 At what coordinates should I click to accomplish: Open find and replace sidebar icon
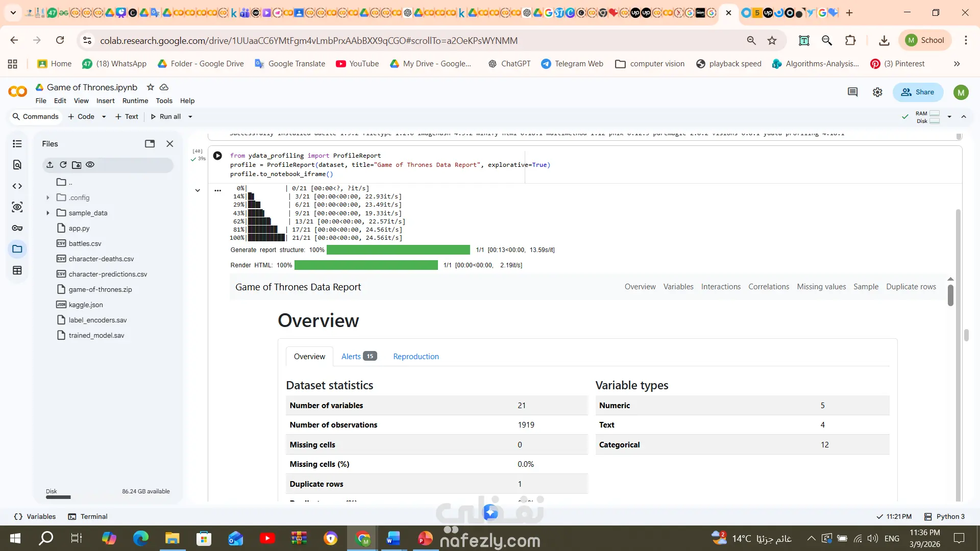pyautogui.click(x=17, y=165)
